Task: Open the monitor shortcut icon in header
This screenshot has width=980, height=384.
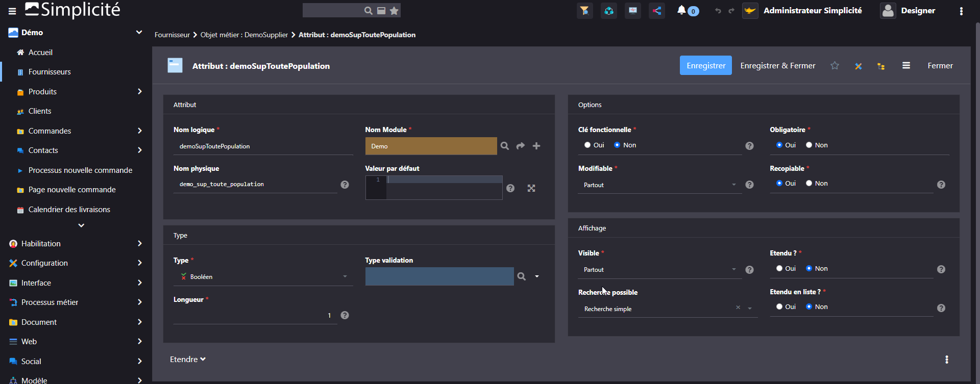Action: pos(633,11)
